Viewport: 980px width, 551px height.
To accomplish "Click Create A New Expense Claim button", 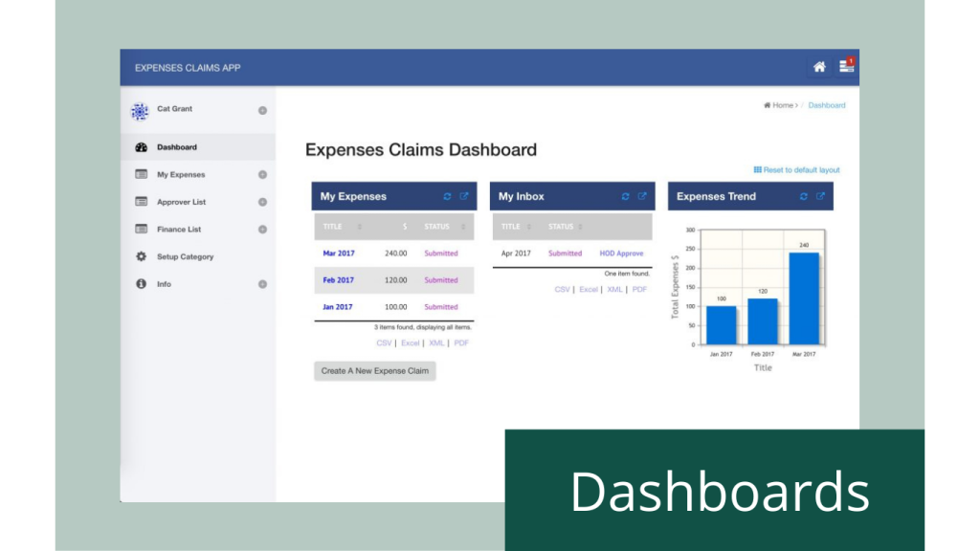I will coord(375,371).
